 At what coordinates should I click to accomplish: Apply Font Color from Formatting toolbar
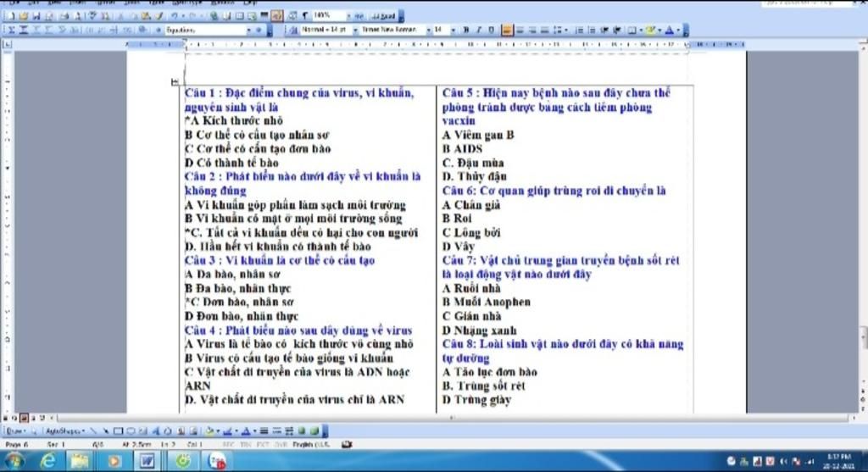point(670,30)
